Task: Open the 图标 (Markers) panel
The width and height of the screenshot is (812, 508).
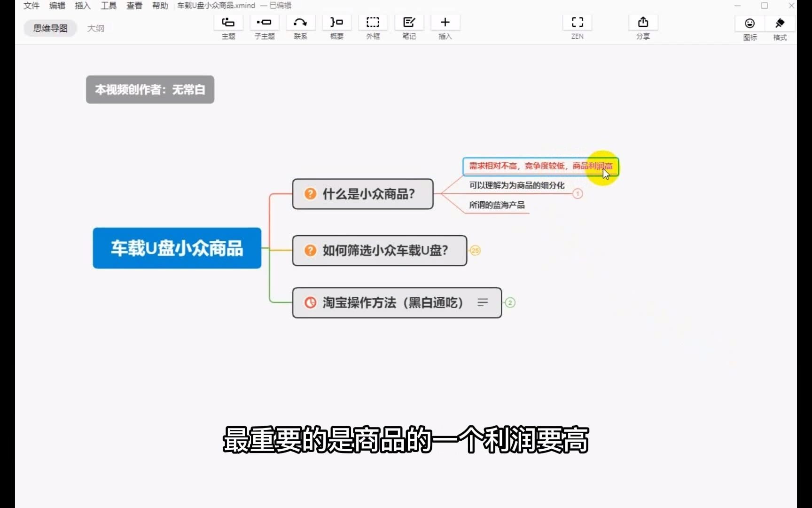Action: [x=750, y=23]
